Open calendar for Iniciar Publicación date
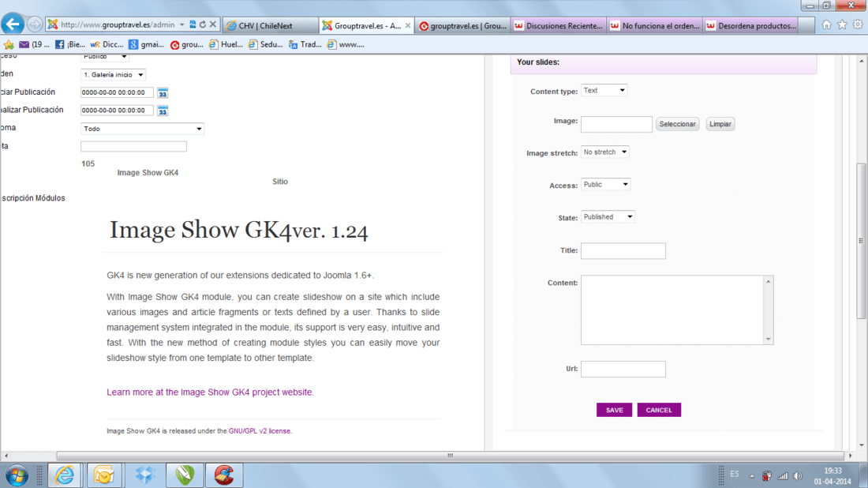The width and height of the screenshot is (868, 488). coord(163,93)
